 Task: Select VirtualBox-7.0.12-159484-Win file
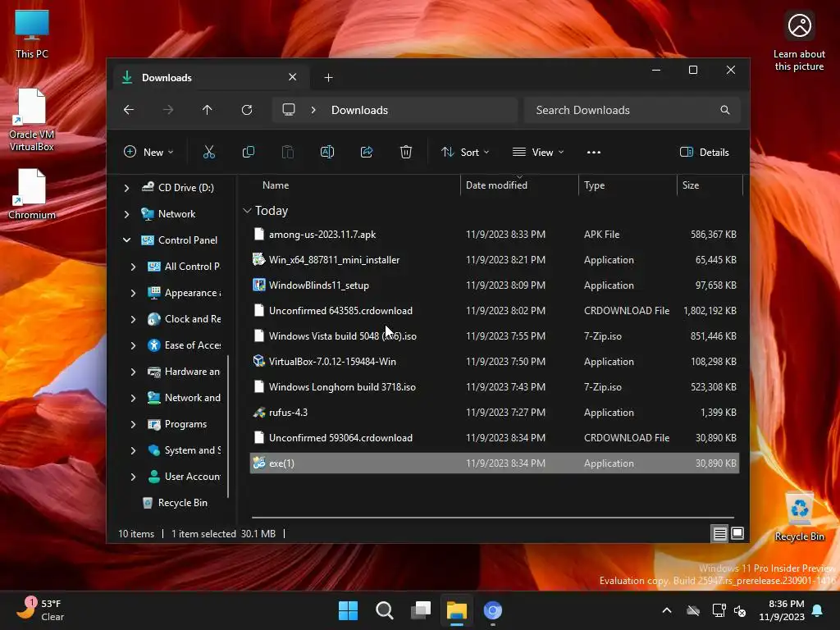(495, 362)
